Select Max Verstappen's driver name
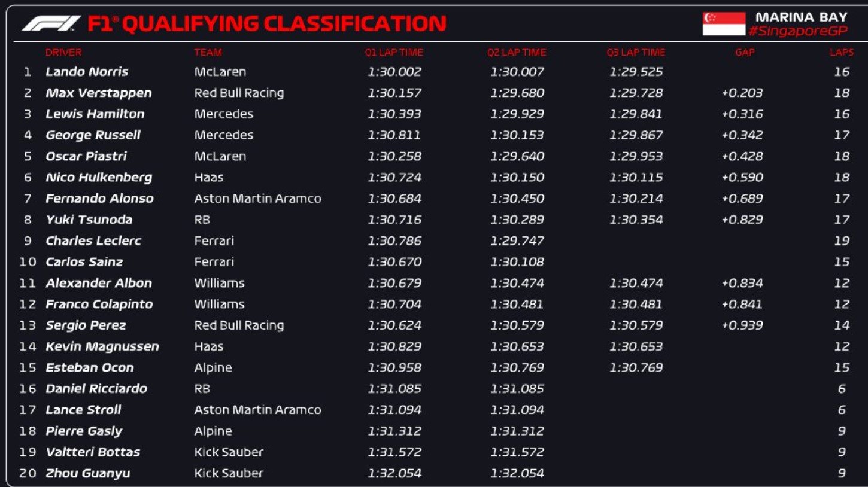868x487 pixels. (99, 93)
